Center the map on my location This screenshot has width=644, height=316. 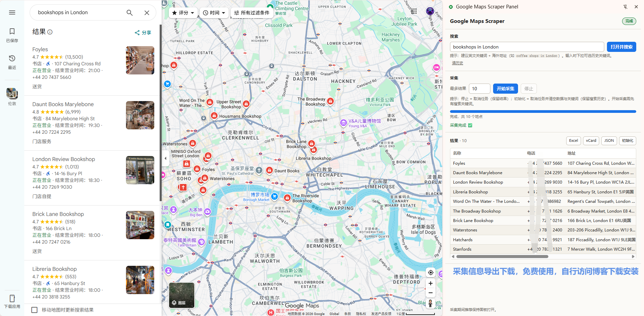tap(430, 273)
